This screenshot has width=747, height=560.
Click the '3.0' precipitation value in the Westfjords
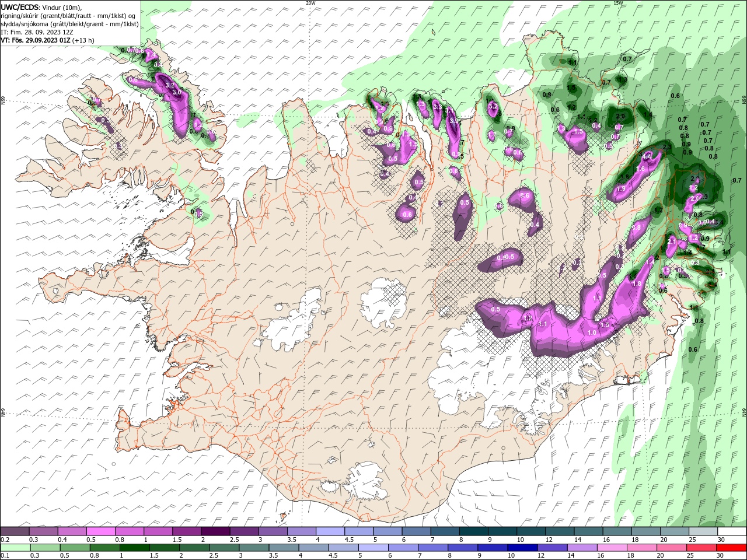coord(177,92)
